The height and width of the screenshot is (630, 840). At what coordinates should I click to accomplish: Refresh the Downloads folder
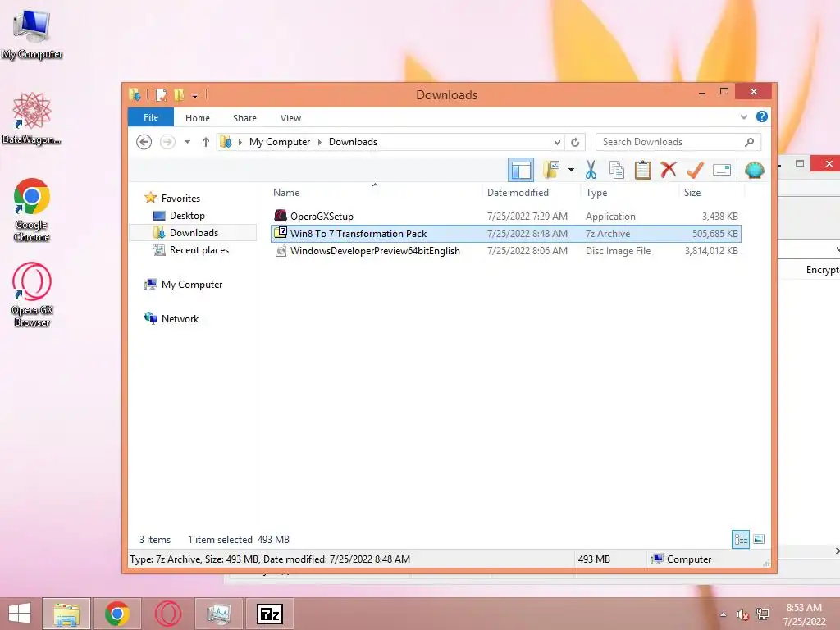click(x=575, y=142)
